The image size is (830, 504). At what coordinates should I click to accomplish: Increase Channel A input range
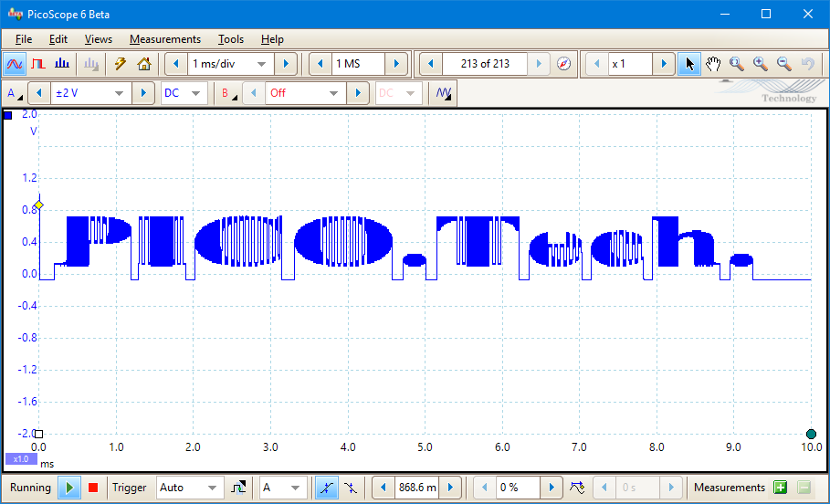coord(143,93)
